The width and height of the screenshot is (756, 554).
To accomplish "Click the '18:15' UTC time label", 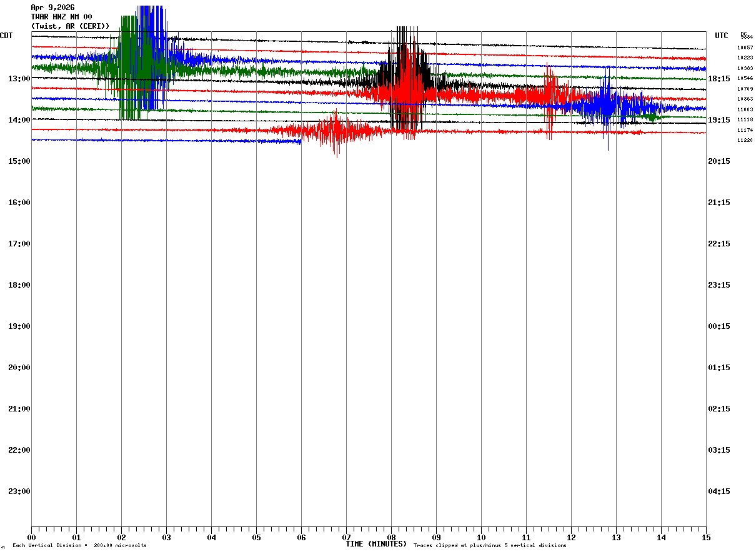I will [719, 78].
